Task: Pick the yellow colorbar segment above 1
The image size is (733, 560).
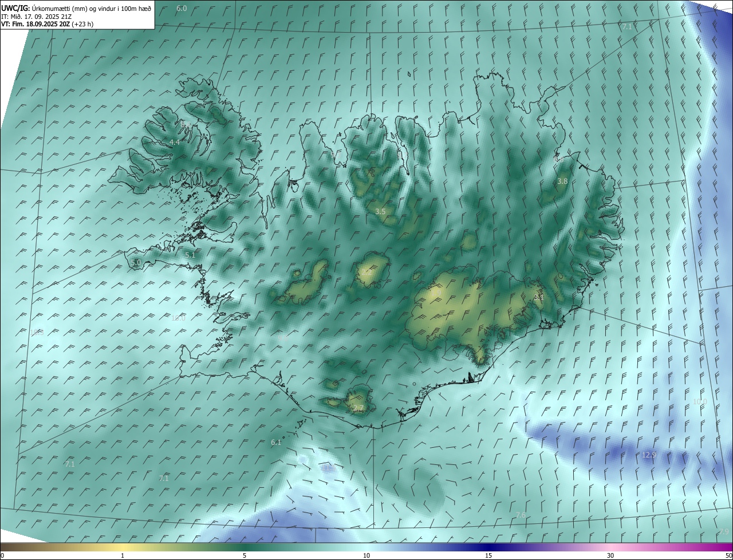Action: (123, 547)
